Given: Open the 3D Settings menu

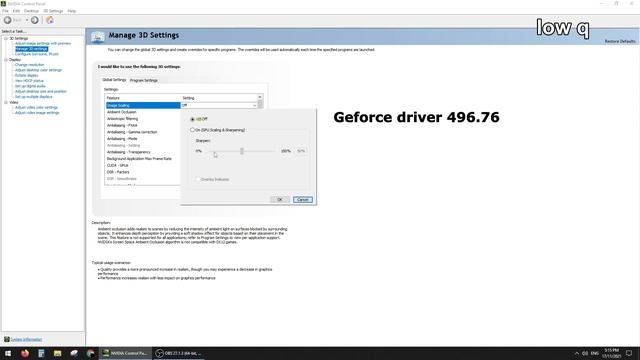Looking at the screenshot, I should click(x=53, y=11).
